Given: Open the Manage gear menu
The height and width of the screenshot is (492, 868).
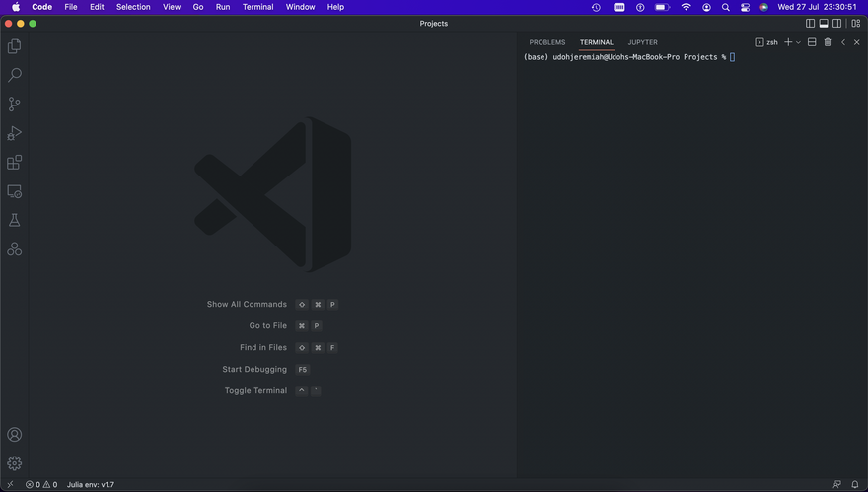Looking at the screenshot, I should point(15,463).
